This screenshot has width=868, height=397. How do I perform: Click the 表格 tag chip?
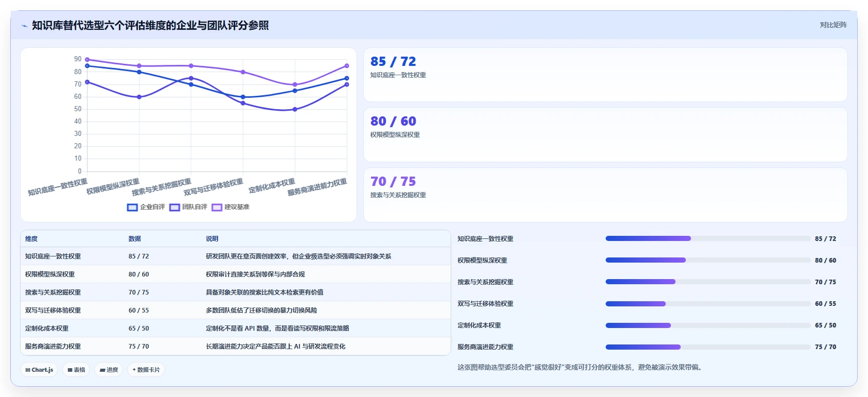point(76,370)
